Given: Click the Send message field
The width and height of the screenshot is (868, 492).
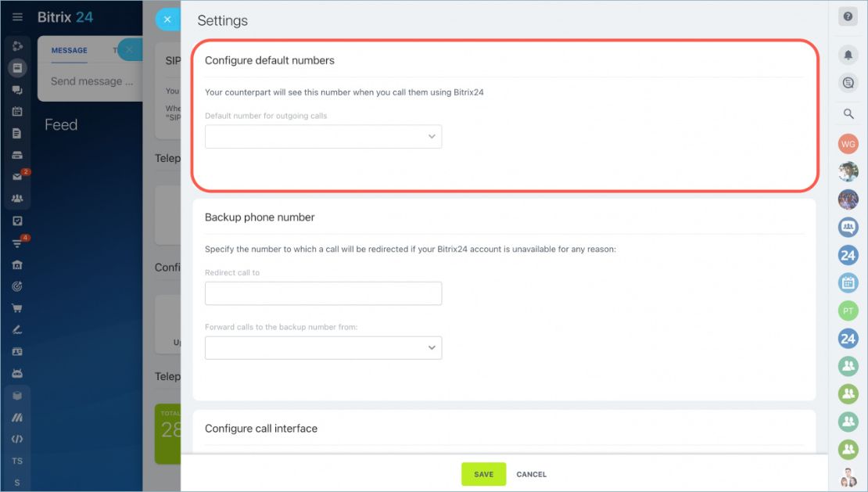Looking at the screenshot, I should pyautogui.click(x=92, y=81).
